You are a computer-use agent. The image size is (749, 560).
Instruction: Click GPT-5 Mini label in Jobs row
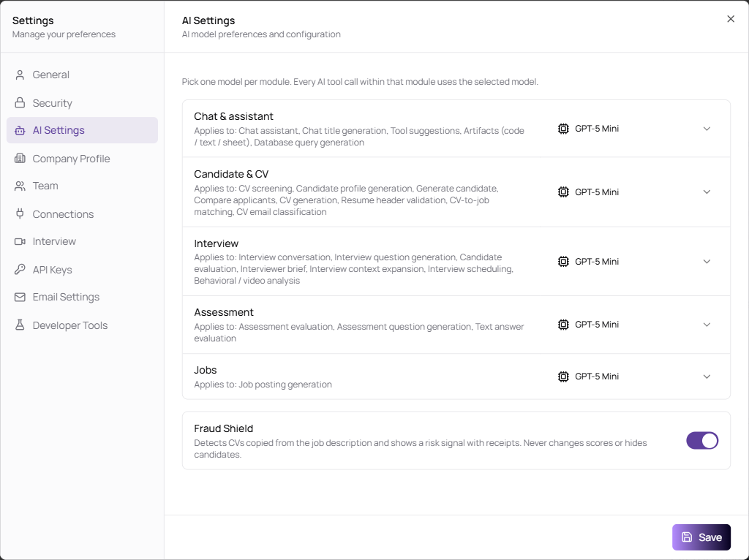tap(597, 377)
